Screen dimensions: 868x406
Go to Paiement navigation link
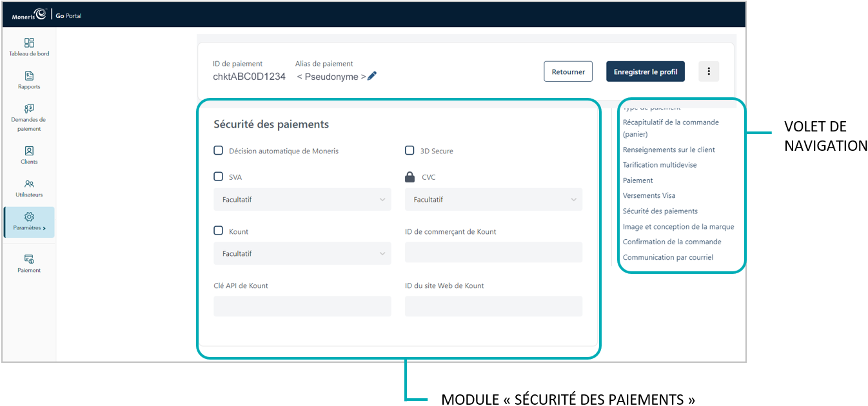pyautogui.click(x=638, y=180)
